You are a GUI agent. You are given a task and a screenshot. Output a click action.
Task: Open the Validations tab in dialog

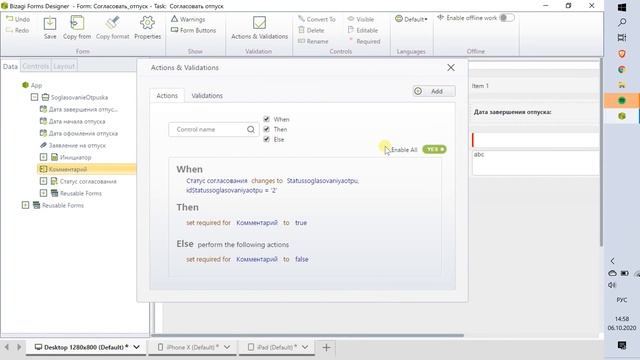pyautogui.click(x=207, y=96)
